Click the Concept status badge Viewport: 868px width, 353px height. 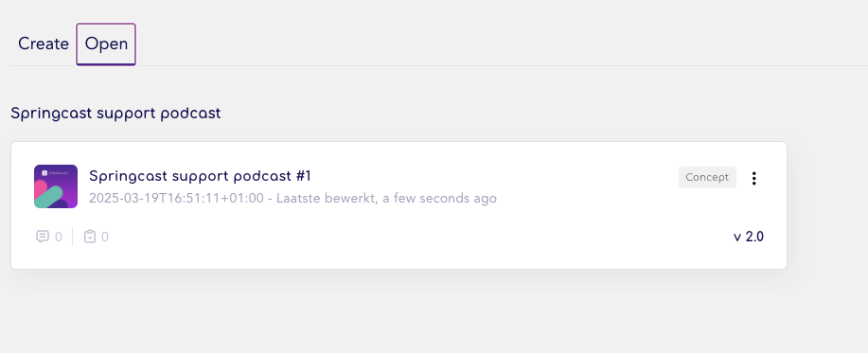707,178
